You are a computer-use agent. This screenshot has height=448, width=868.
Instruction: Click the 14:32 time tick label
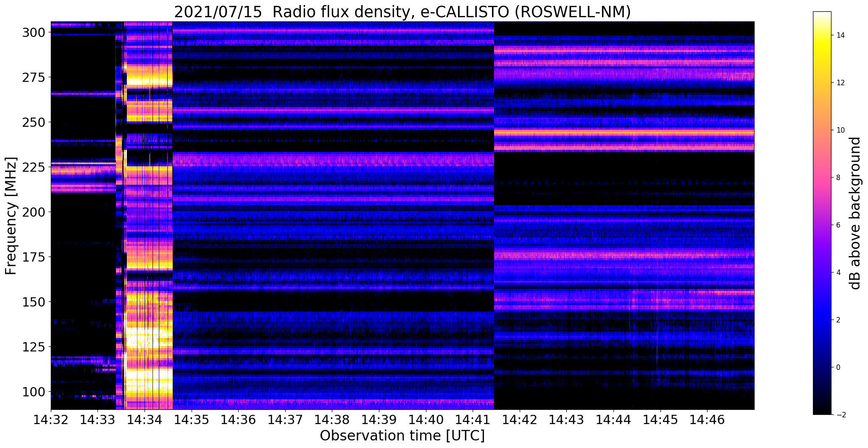(x=51, y=419)
